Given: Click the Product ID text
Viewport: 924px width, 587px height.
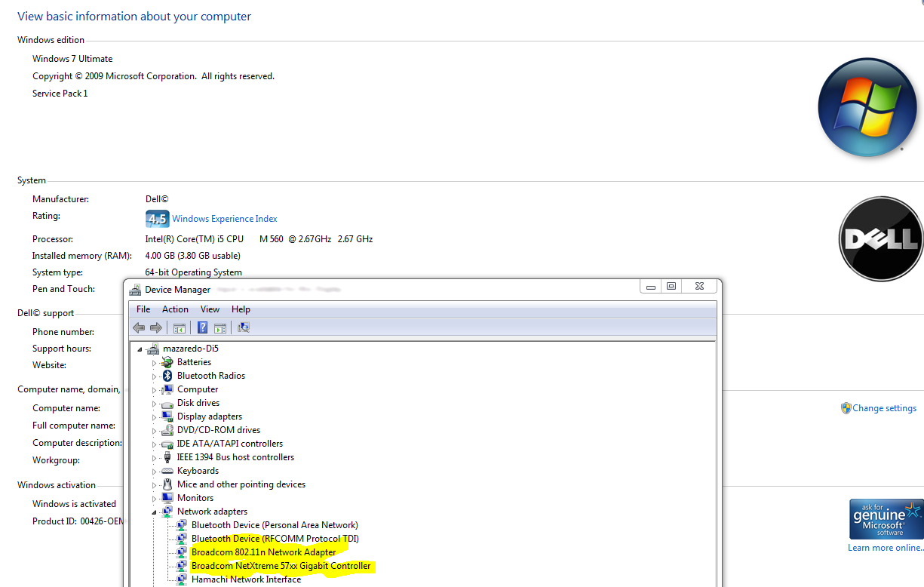Looking at the screenshot, I should 78,521.
